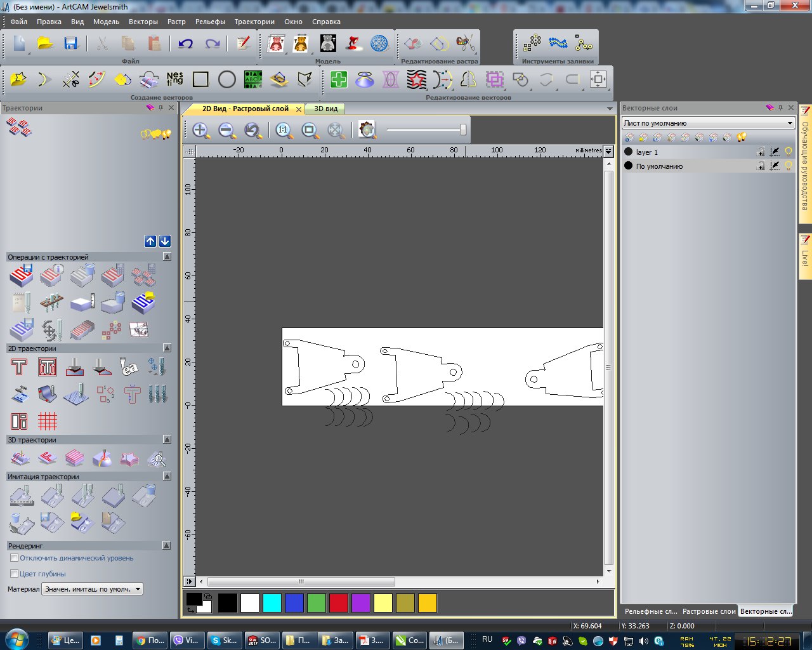The image size is (812, 650).
Task: Open the Рельефы menu
Action: click(210, 22)
